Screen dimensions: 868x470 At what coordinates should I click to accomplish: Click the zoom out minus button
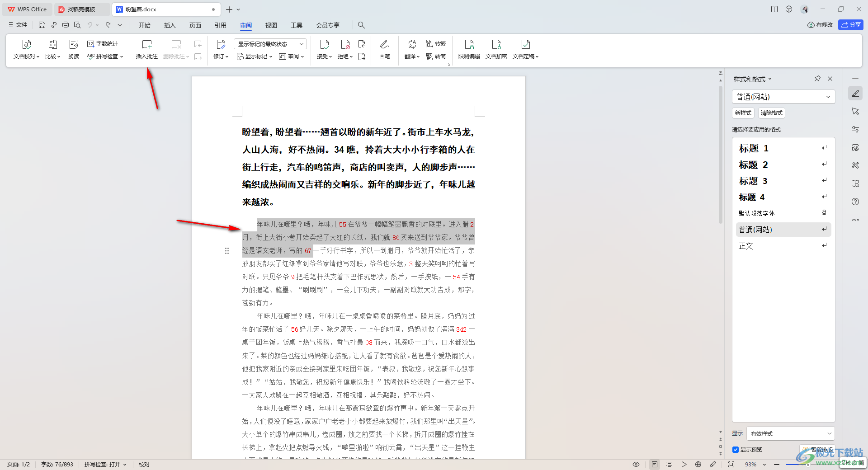point(777,465)
